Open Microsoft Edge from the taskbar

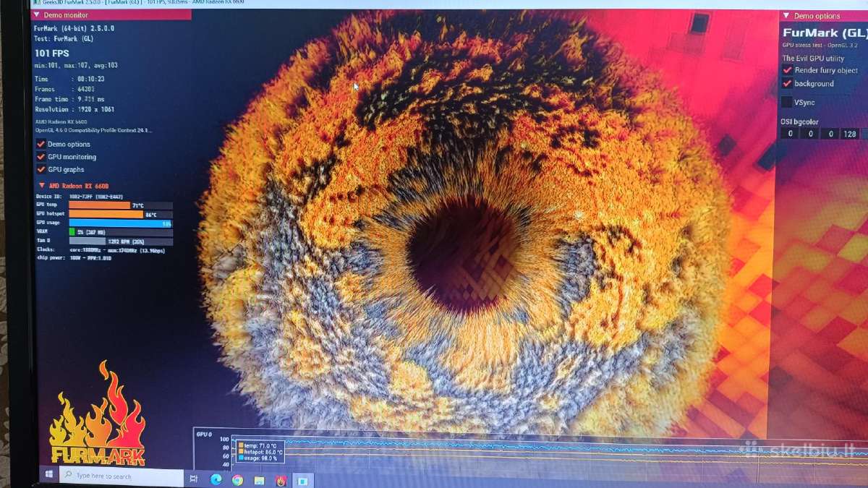(x=216, y=479)
